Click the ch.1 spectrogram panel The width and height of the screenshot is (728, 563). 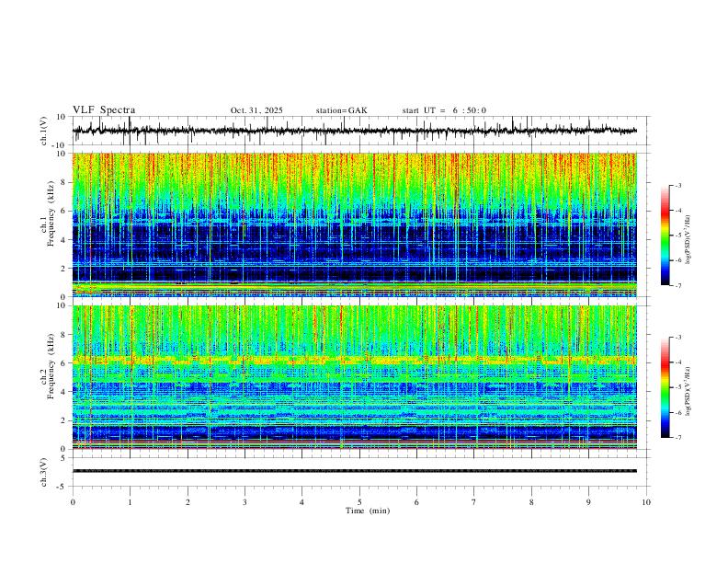(354, 224)
